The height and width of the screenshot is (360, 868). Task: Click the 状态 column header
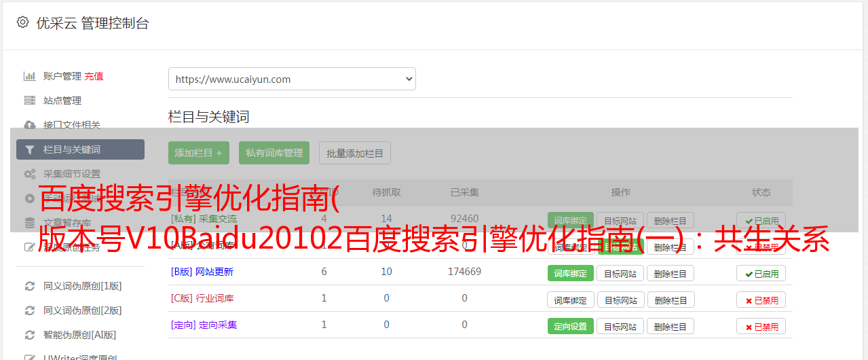(x=761, y=192)
